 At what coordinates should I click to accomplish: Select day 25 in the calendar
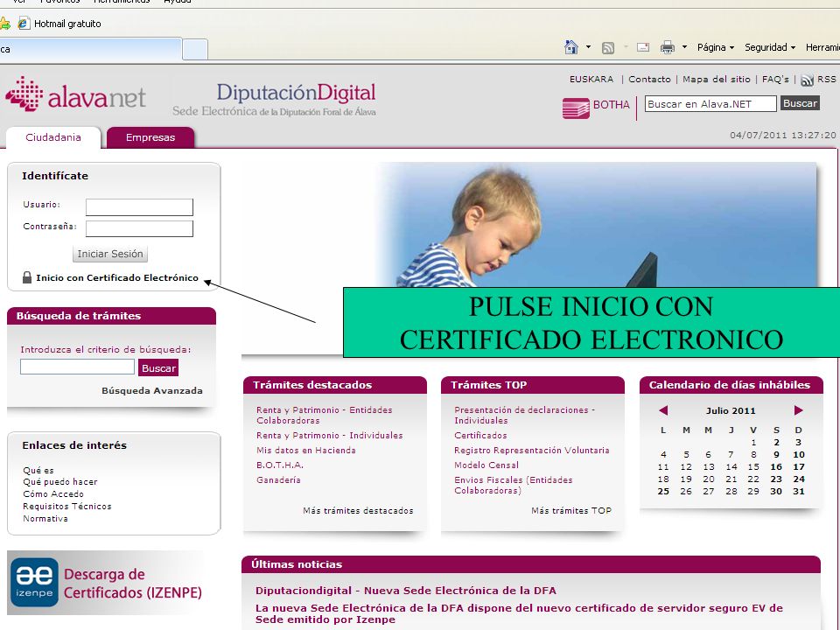pos(663,491)
